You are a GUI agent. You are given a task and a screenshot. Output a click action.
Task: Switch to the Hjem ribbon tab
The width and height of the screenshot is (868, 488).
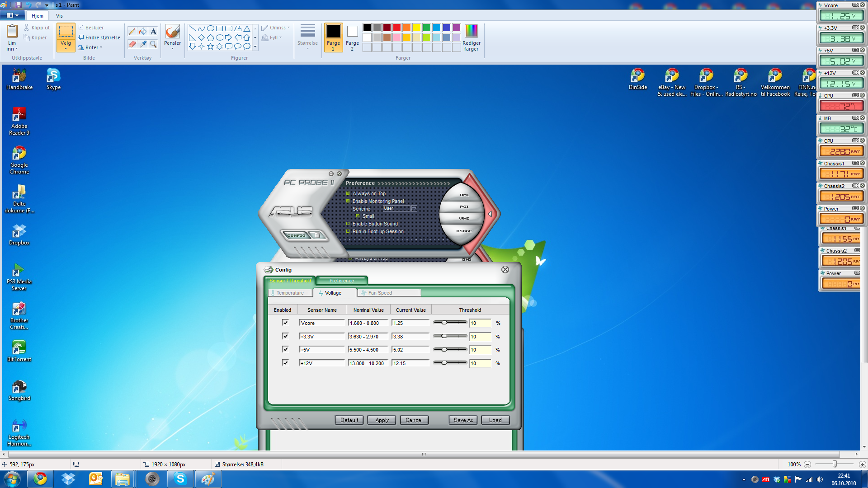38,16
